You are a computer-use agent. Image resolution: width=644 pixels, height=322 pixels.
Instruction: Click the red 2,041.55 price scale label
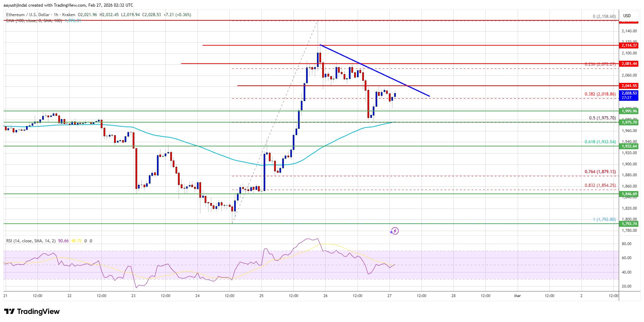point(629,85)
